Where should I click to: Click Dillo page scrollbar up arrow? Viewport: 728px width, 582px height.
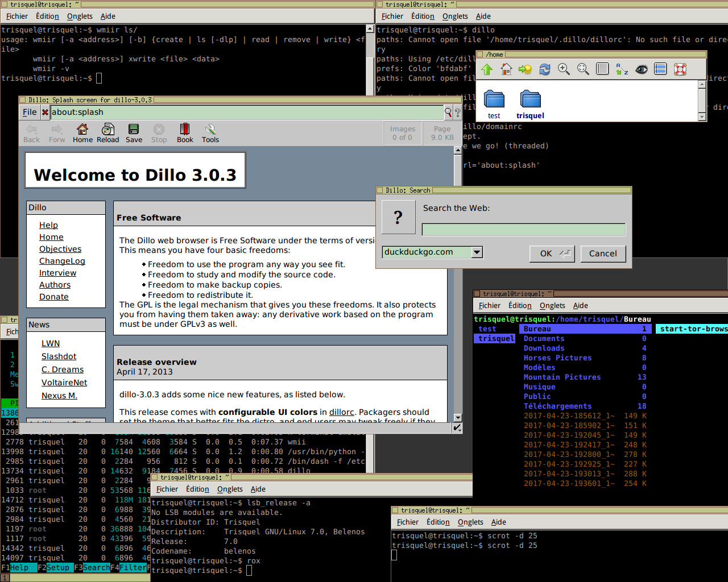click(458, 151)
